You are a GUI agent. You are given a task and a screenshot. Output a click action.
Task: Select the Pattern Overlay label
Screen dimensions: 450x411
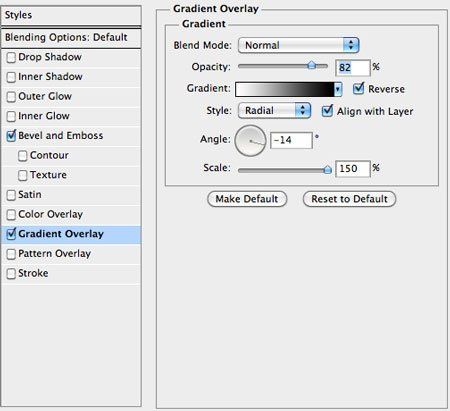[x=55, y=254]
